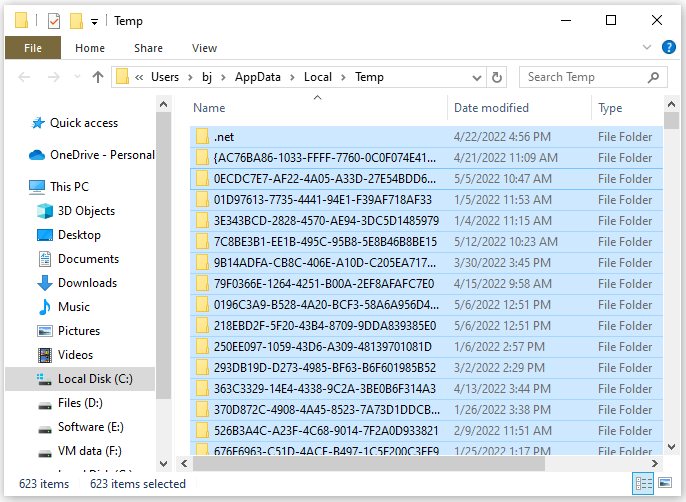Open Downloads in navigation pane

[77, 283]
